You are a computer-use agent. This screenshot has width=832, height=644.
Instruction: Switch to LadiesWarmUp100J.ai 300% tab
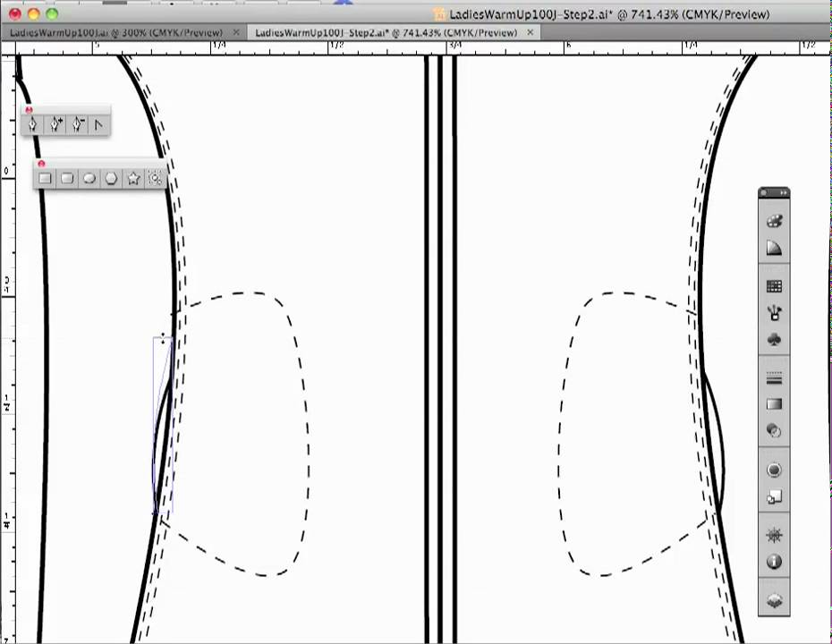[116, 33]
